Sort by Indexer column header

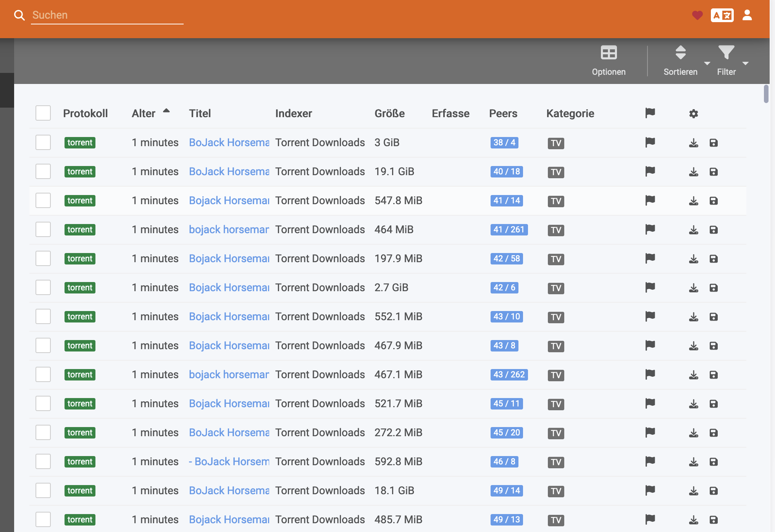294,113
